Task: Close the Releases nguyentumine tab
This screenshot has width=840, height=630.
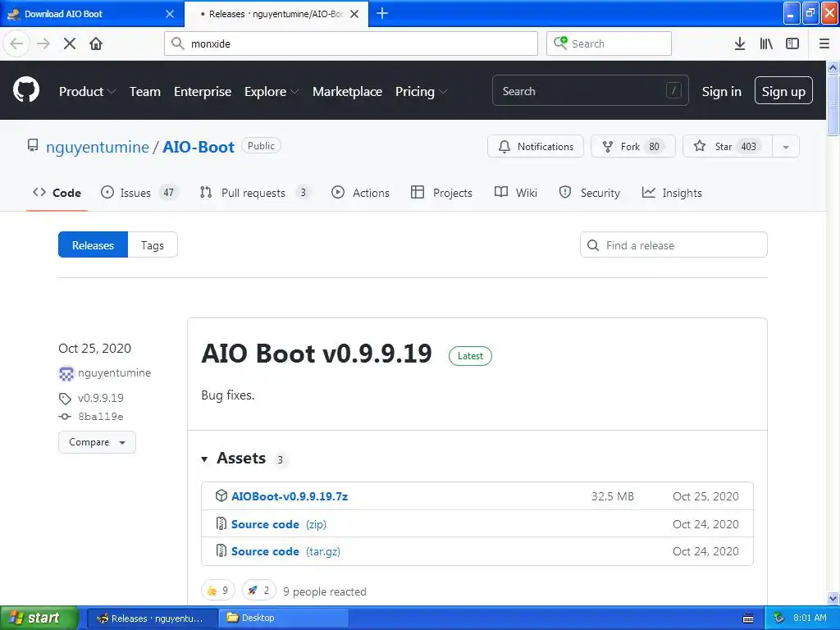Action: tap(354, 14)
